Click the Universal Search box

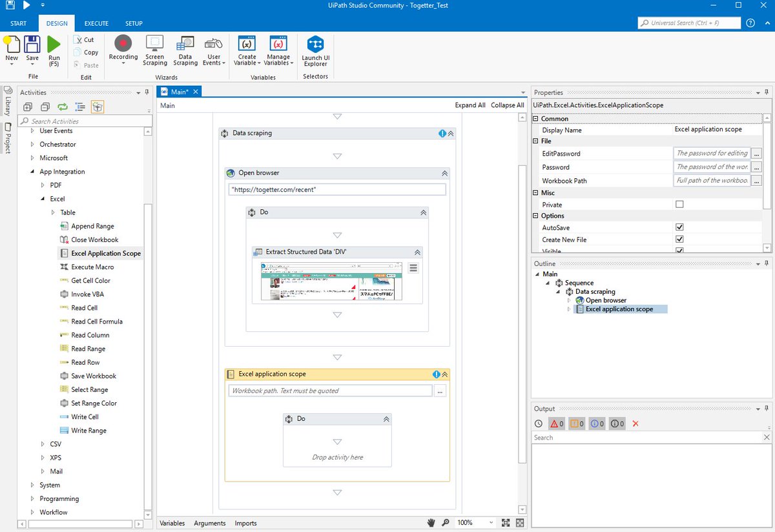tap(688, 23)
